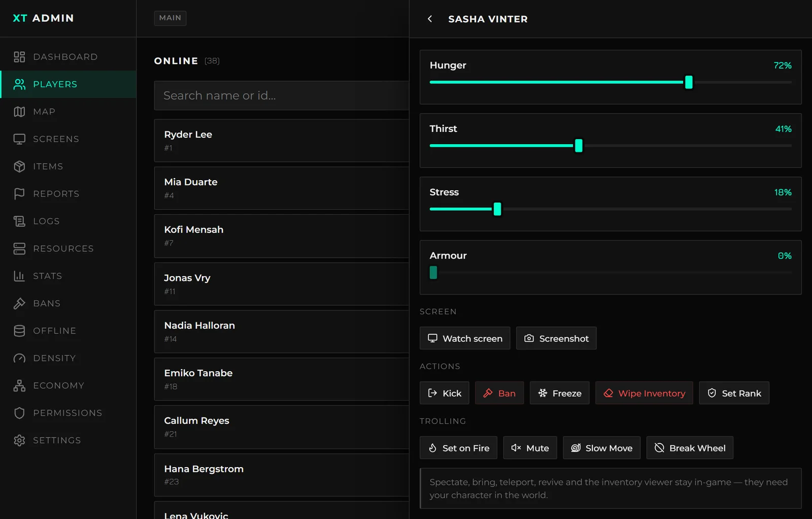Click the XT ADMIN logo
The width and height of the screenshot is (812, 519).
coord(43,18)
